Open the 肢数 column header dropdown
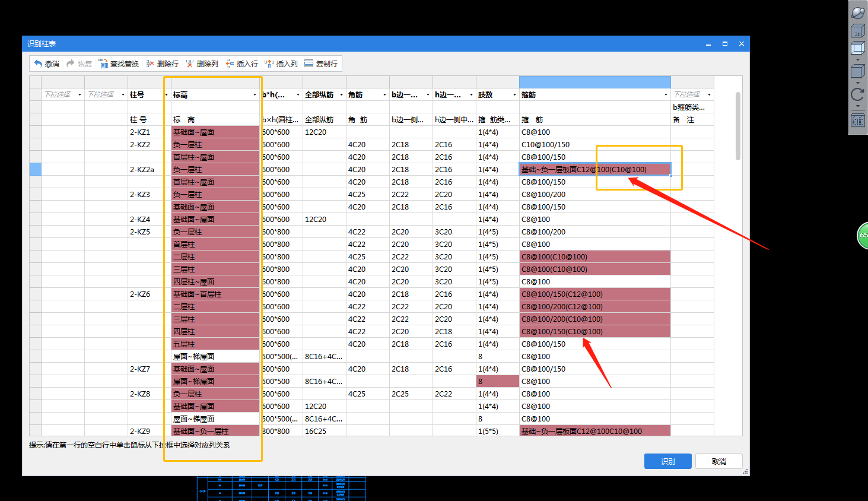Screen dimensions: 868x501 coord(514,95)
